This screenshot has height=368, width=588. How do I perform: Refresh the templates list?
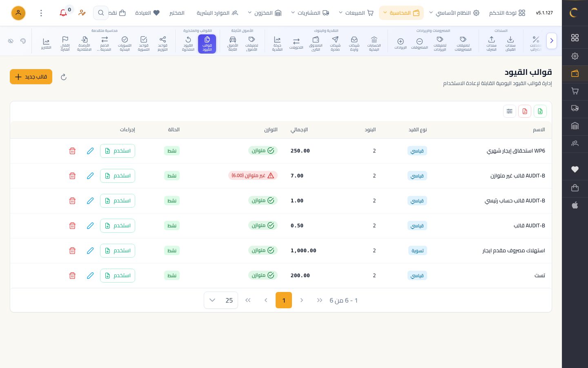[x=64, y=77]
